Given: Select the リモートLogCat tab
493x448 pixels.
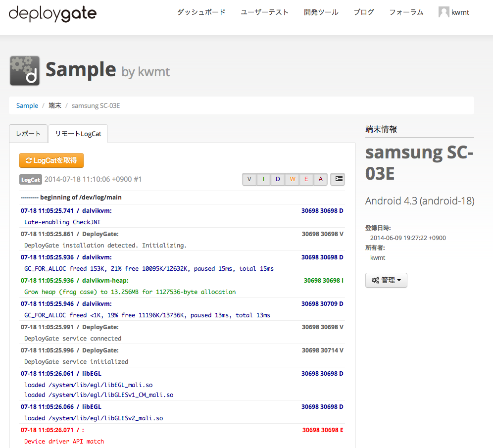Looking at the screenshot, I should point(78,134).
